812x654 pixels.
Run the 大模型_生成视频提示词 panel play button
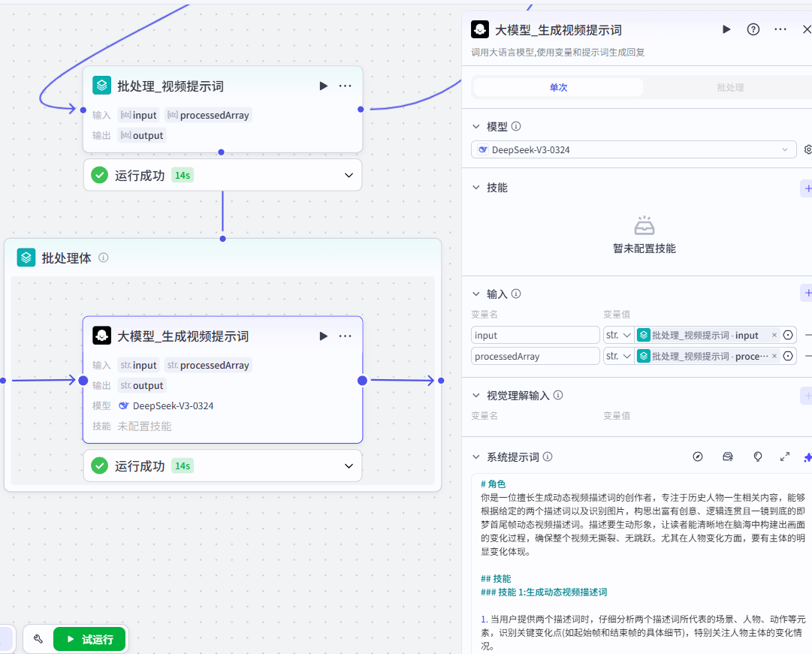click(x=726, y=29)
